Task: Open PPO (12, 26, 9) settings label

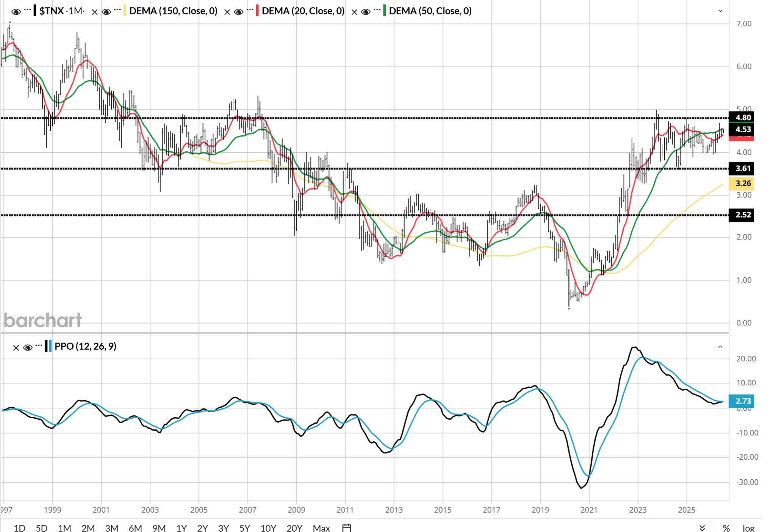Action: [85, 346]
